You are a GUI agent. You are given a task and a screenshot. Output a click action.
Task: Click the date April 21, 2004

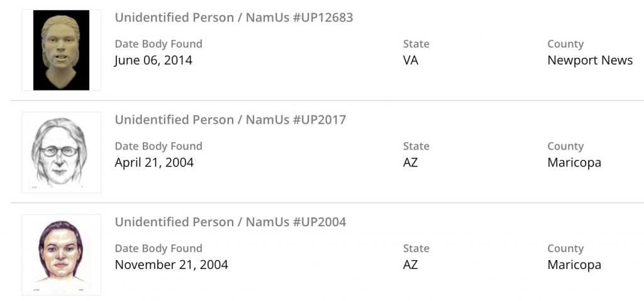click(154, 163)
